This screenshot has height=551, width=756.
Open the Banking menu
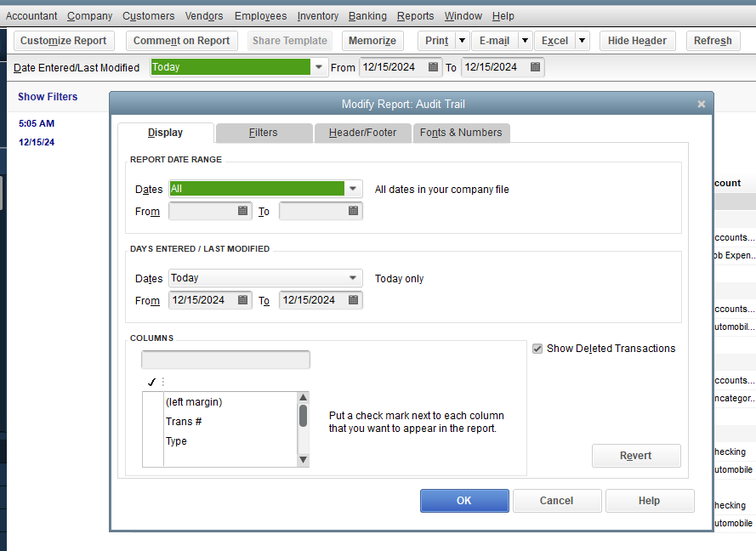pos(368,16)
